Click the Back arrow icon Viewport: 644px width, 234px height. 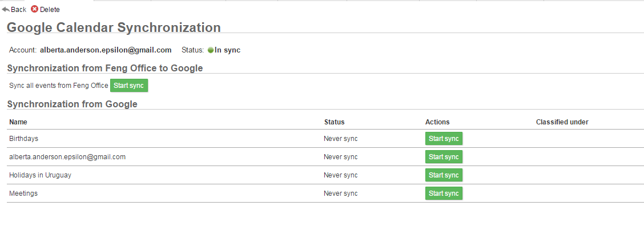pyautogui.click(x=6, y=9)
